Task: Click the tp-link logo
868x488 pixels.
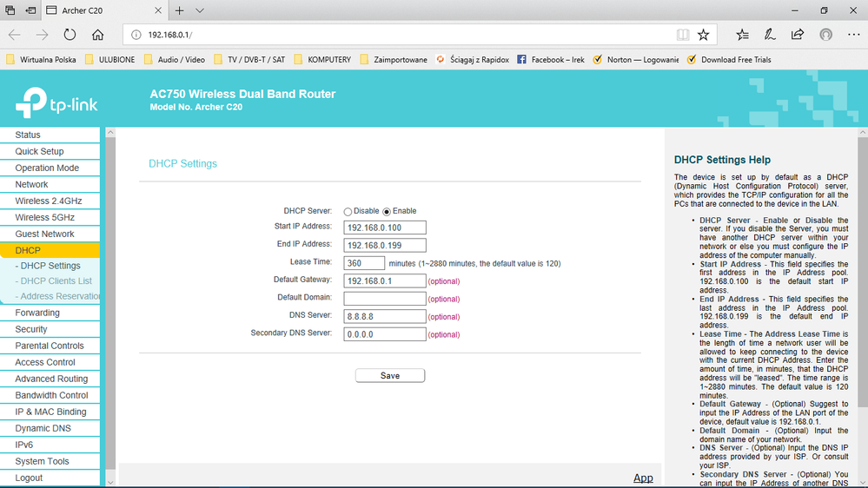Action: [x=57, y=102]
